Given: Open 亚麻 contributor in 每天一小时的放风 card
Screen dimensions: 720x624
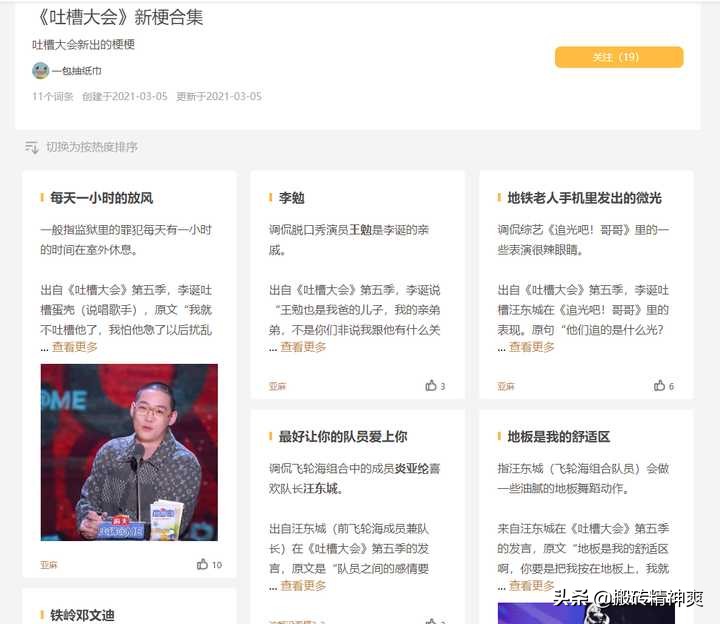Looking at the screenshot, I should pos(49,565).
